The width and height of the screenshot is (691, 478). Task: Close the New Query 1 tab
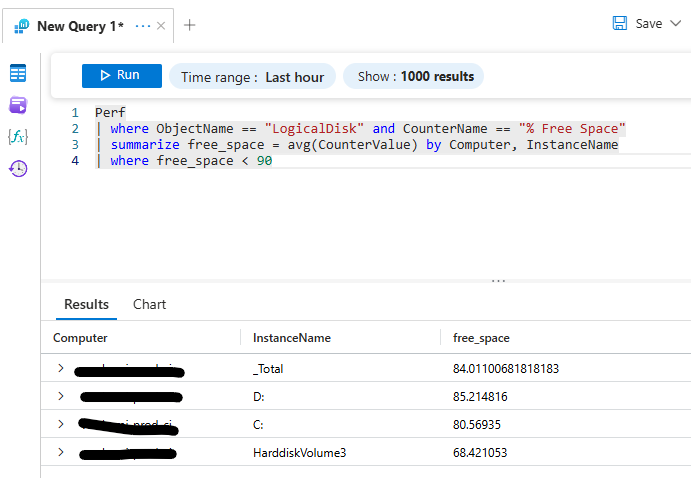point(161,26)
